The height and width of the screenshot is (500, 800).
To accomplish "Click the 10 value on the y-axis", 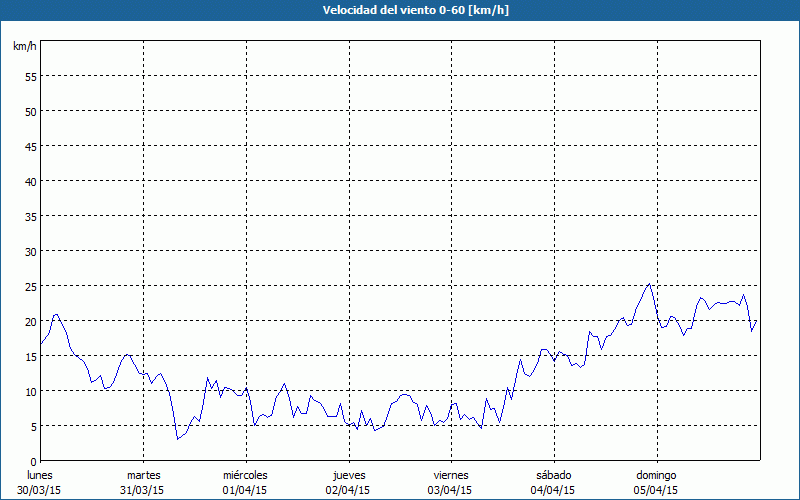I will [x=30, y=391].
